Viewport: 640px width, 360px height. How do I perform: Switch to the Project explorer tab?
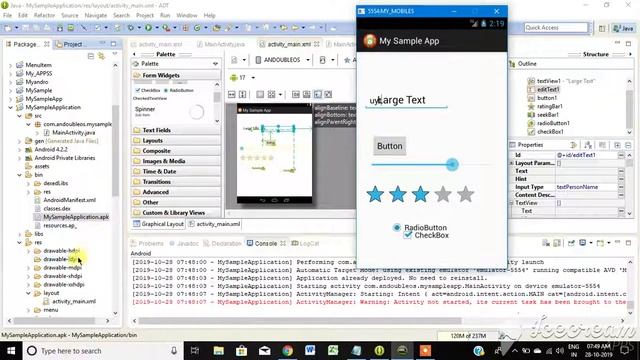[73, 44]
